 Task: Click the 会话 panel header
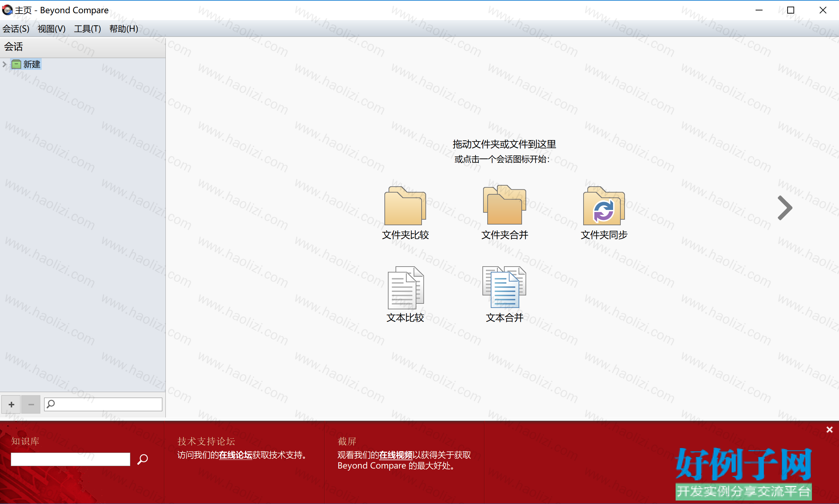coord(83,47)
